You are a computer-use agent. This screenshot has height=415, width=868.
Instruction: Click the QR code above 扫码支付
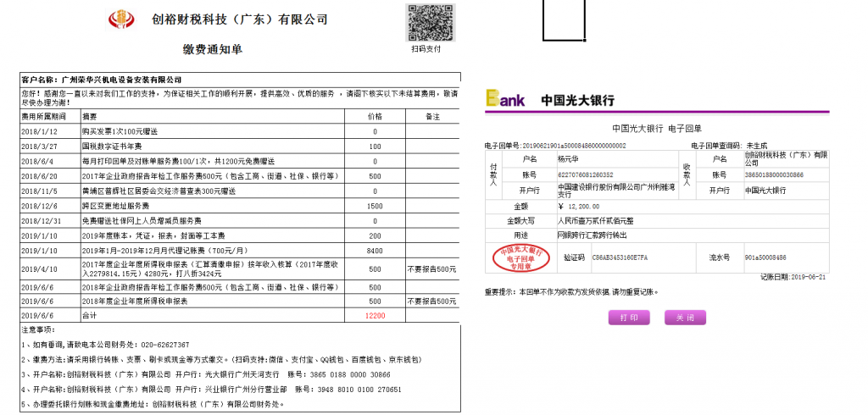coord(430,23)
